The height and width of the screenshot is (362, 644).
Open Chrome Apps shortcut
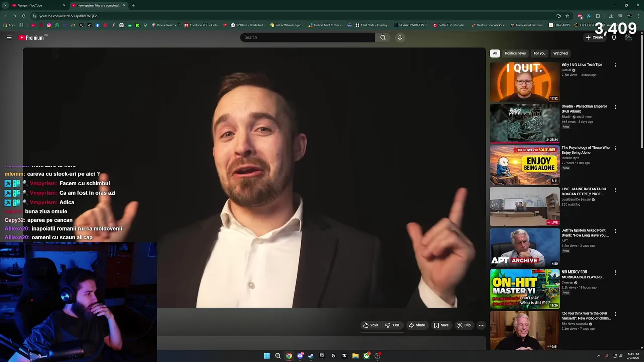click(x=9, y=25)
